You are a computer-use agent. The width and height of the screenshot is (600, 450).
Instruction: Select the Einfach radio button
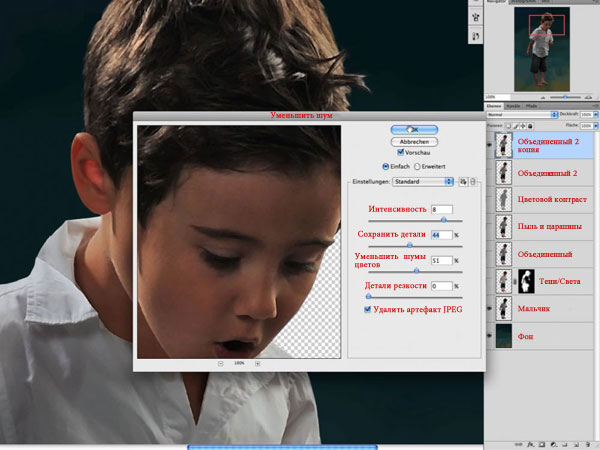coord(386,166)
